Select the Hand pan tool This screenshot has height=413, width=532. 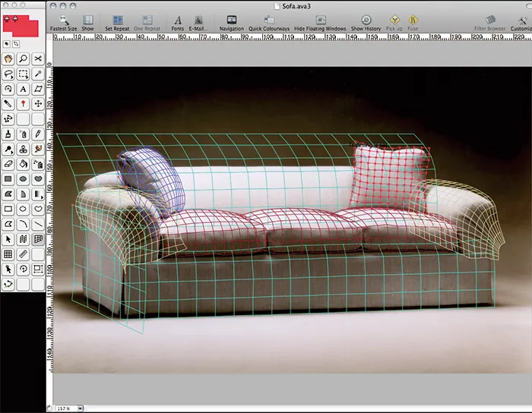(x=8, y=59)
